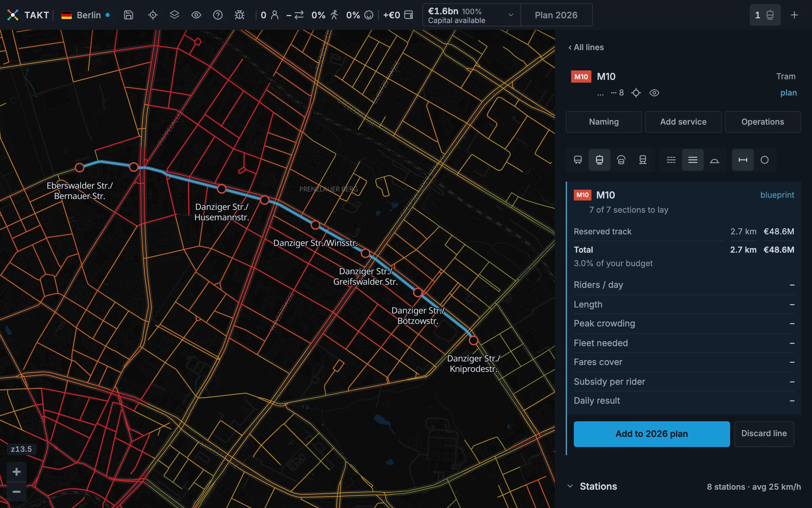
Task: Click the M10 badge in blueprint card
Action: tap(583, 195)
